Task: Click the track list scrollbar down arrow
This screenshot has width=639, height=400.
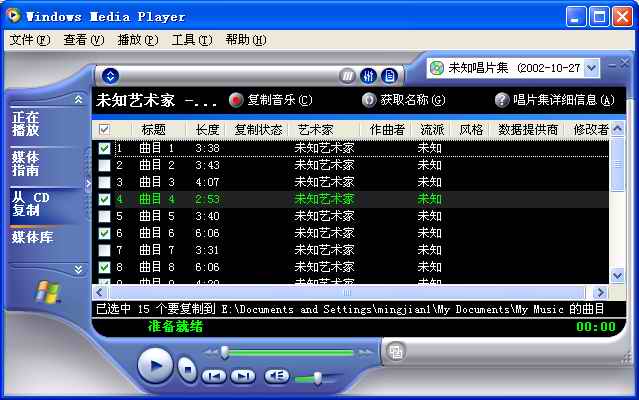Action: pos(617,276)
